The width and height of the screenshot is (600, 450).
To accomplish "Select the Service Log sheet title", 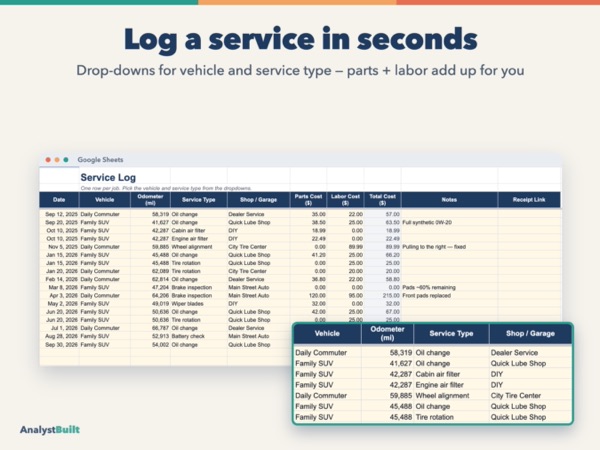I will (108, 178).
